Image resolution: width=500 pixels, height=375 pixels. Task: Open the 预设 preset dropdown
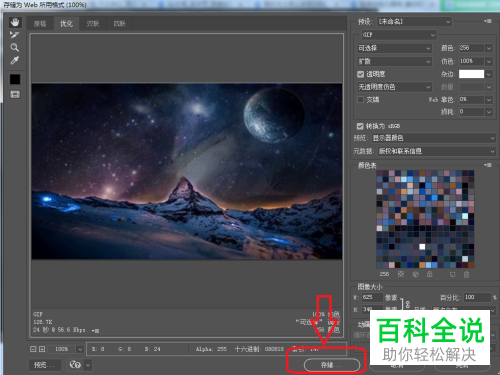(414, 22)
